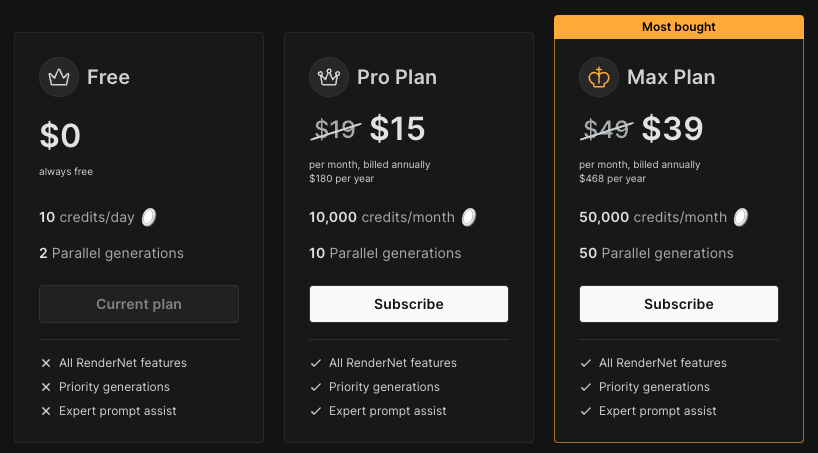Click the coin icon beside 10,000 credits/month
This screenshot has width=818, height=453.
pos(469,217)
